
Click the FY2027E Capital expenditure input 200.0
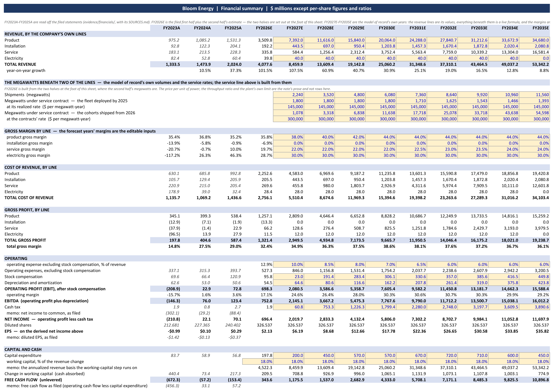pos(288,356)
